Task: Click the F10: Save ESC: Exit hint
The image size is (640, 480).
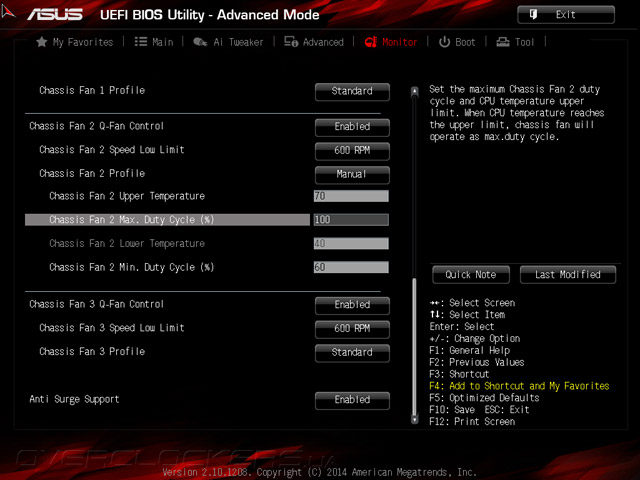Action: (479, 410)
